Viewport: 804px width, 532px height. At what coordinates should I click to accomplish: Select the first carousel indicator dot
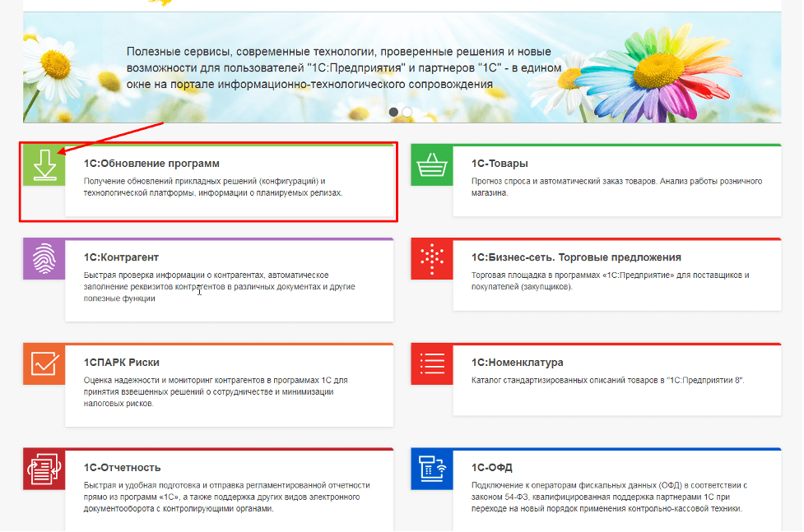393,113
